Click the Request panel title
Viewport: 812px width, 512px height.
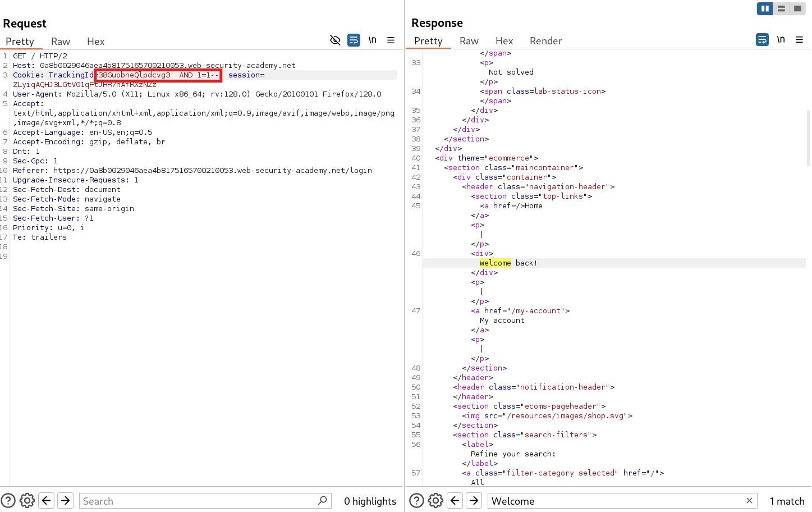click(x=25, y=24)
